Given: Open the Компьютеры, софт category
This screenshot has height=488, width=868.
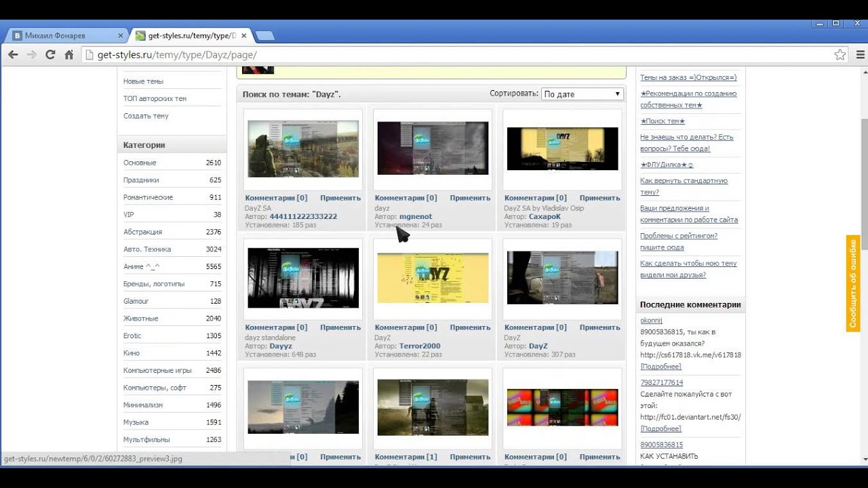Looking at the screenshot, I should point(154,388).
